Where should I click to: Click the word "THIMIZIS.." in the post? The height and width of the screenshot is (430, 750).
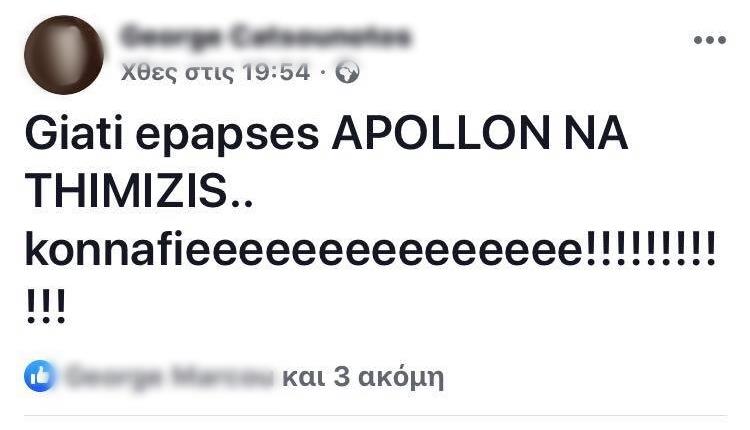click(x=139, y=190)
